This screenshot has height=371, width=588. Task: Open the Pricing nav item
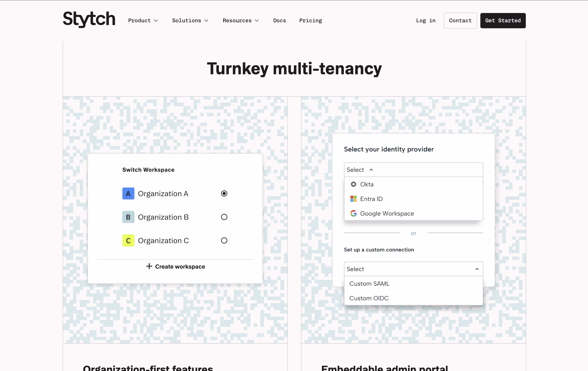coord(310,20)
